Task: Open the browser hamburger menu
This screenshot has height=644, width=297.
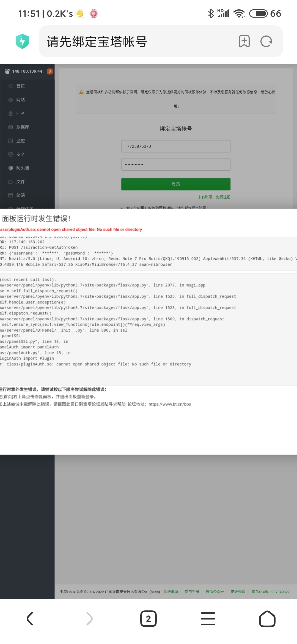Action: 208,619
